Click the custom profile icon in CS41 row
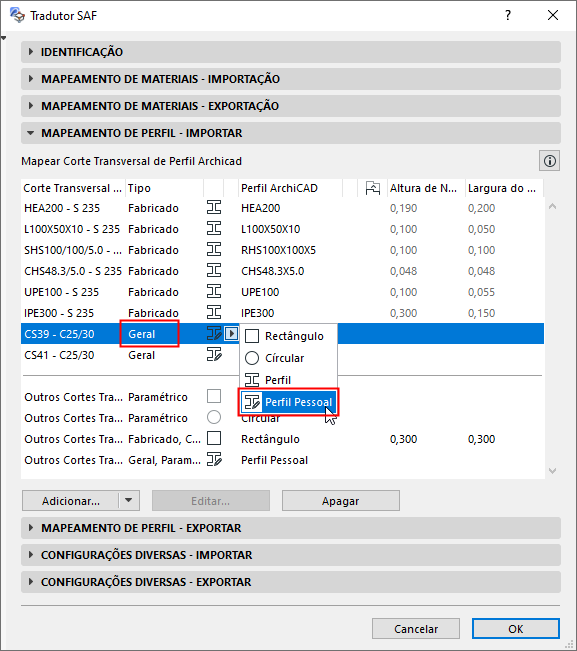 pyautogui.click(x=214, y=355)
